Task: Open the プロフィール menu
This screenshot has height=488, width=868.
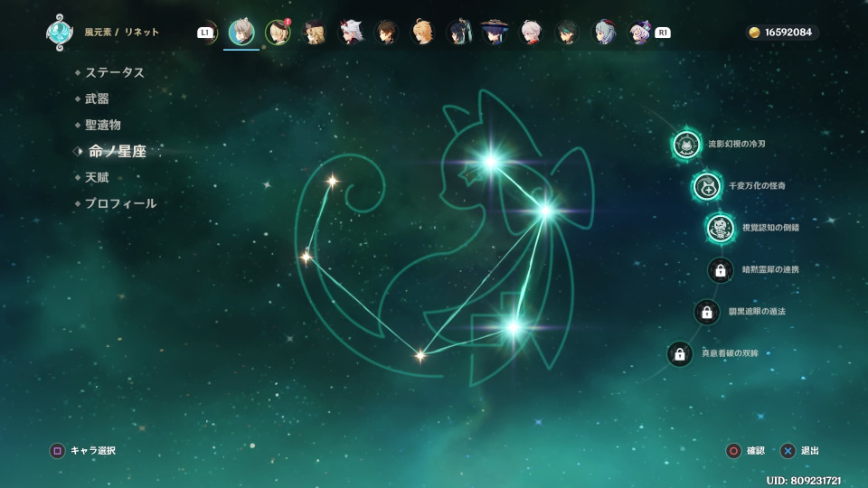Action: click(x=120, y=203)
